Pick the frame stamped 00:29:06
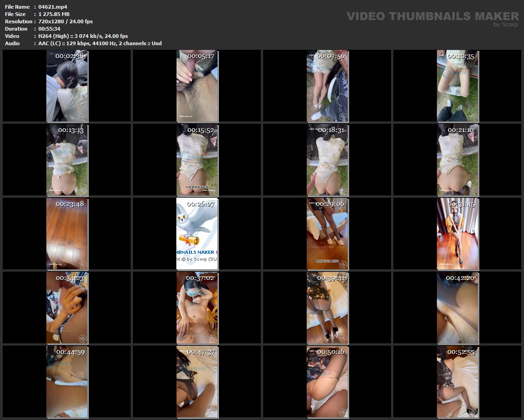 coord(328,234)
